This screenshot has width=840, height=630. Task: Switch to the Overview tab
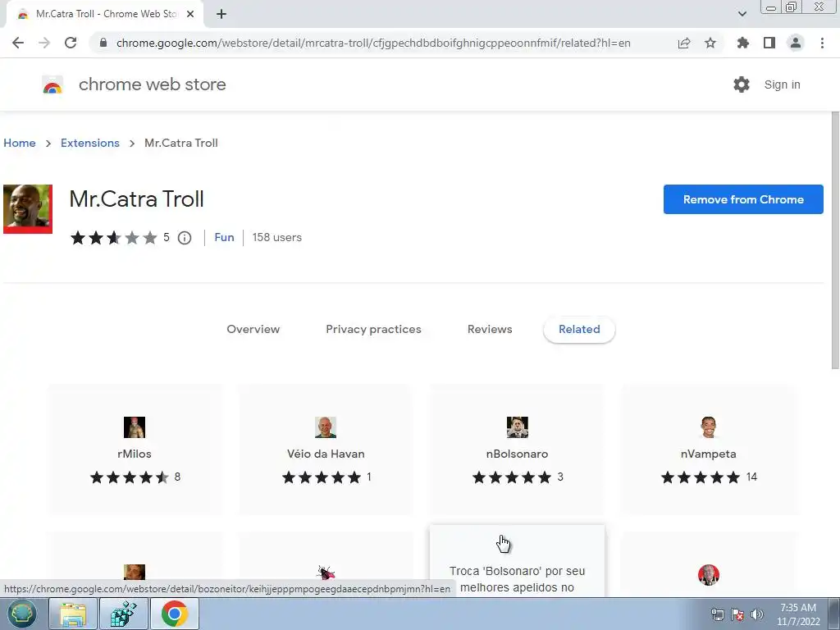[x=253, y=330]
